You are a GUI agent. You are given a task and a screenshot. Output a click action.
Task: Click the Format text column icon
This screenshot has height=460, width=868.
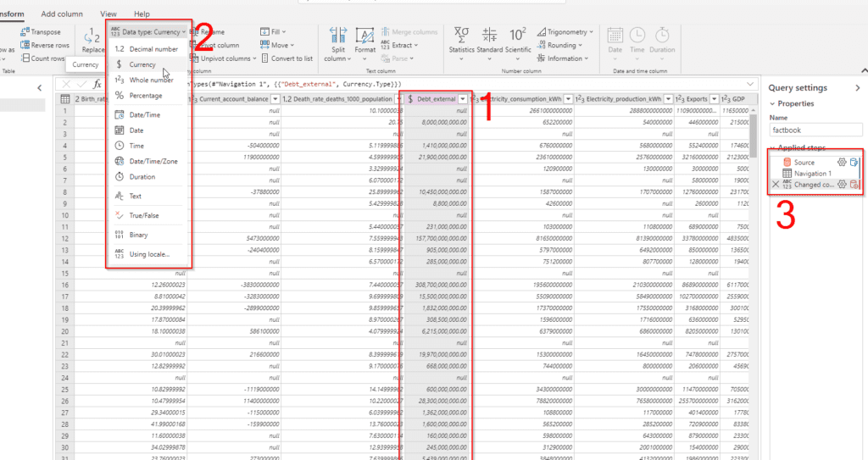tap(365, 42)
